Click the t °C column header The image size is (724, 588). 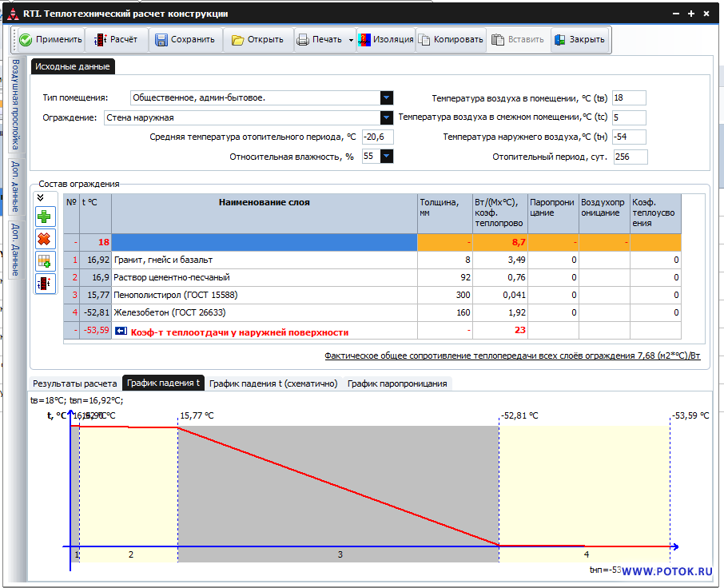click(x=96, y=213)
